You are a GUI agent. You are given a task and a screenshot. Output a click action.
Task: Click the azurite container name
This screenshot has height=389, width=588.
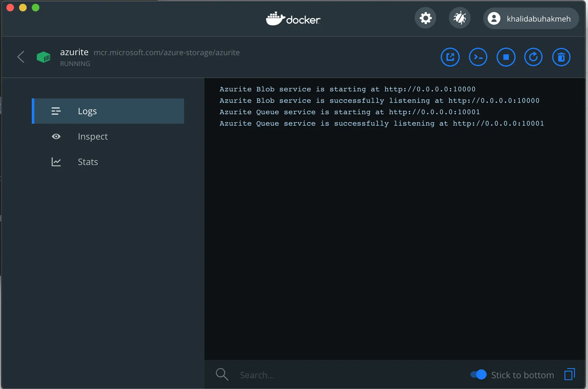click(74, 52)
